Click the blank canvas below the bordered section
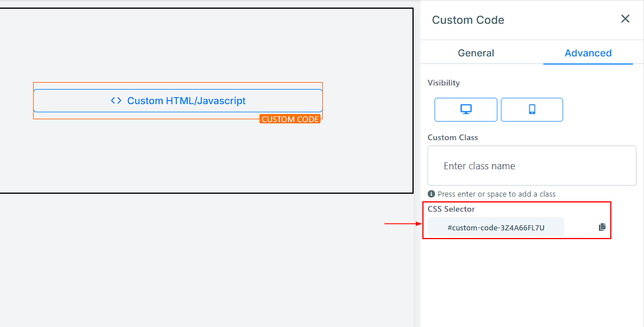Image resolution: width=644 pixels, height=327 pixels. tap(204, 262)
